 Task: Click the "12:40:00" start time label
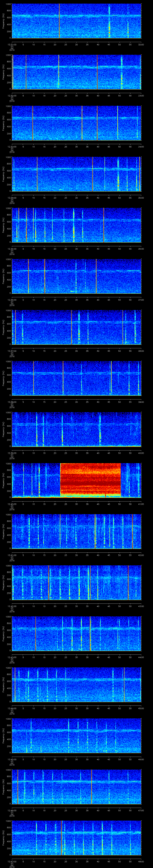coord(12,504)
